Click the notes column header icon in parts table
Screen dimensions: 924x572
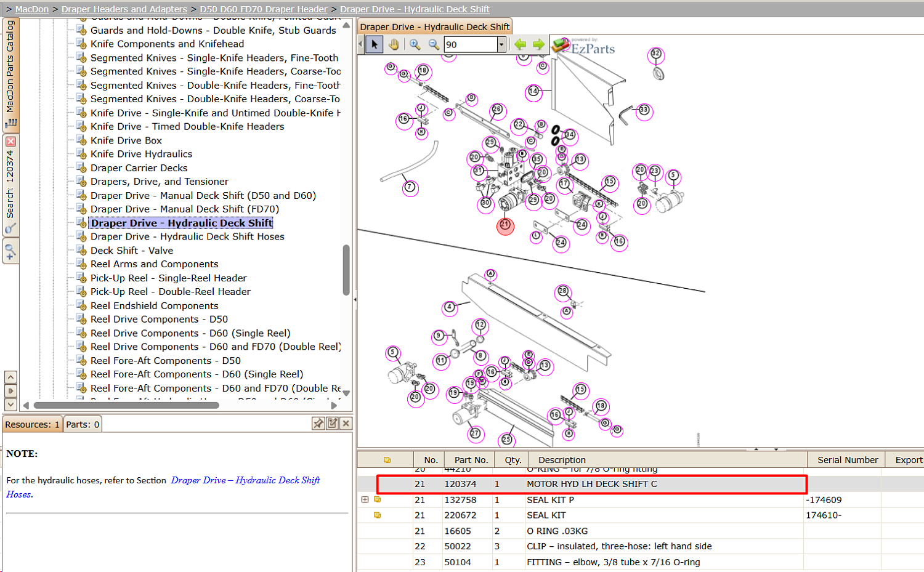pos(387,460)
